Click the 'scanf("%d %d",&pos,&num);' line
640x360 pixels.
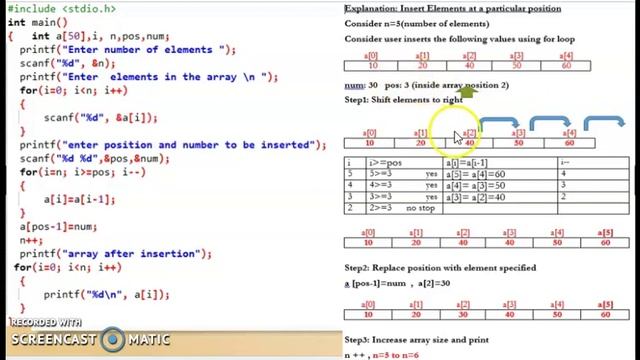click(x=95, y=159)
